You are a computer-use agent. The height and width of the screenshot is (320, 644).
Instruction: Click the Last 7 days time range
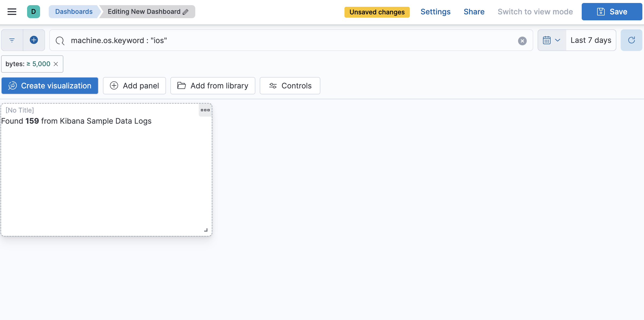coord(591,40)
